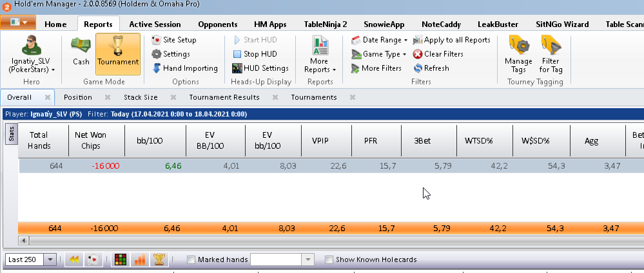Open Settings gear option
Screen dimensions: 644x273
[x=170, y=54]
